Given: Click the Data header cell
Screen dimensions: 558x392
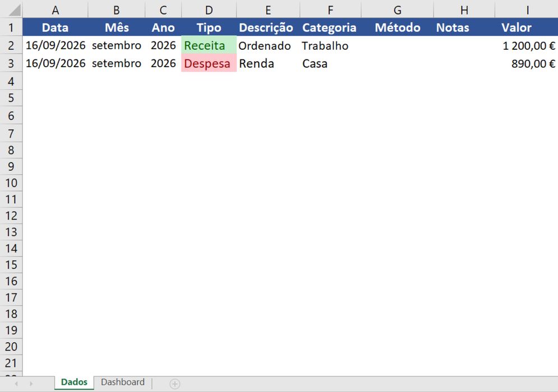Looking at the screenshot, I should [55, 27].
